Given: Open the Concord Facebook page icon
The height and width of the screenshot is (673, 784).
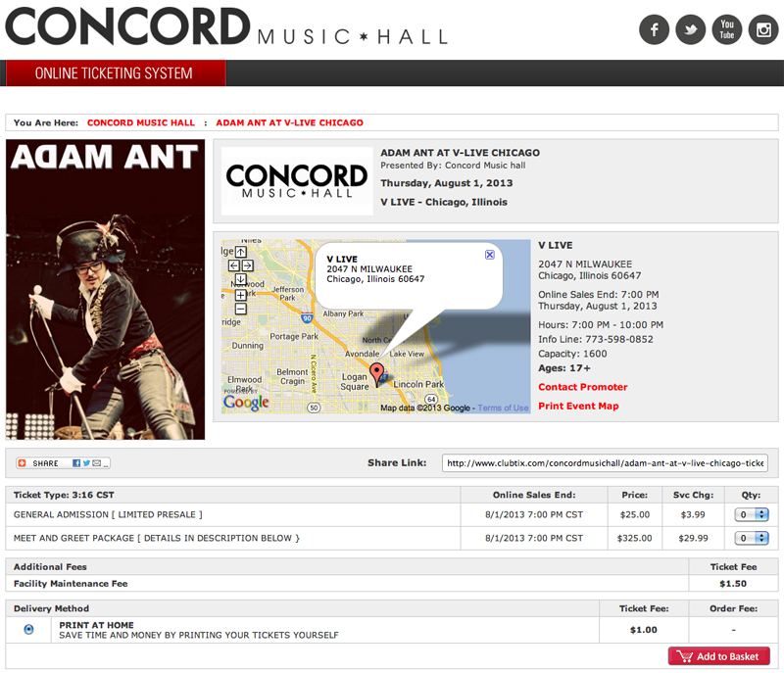Looking at the screenshot, I should (x=654, y=28).
